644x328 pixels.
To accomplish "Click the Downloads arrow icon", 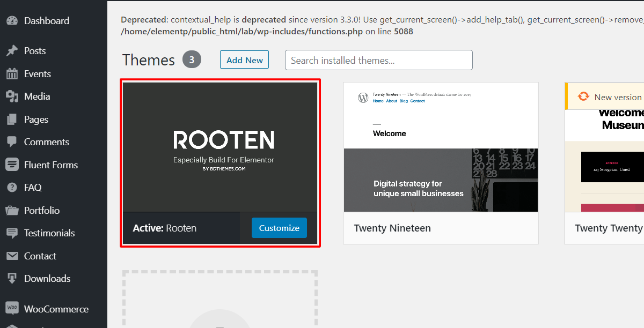I will tap(12, 279).
